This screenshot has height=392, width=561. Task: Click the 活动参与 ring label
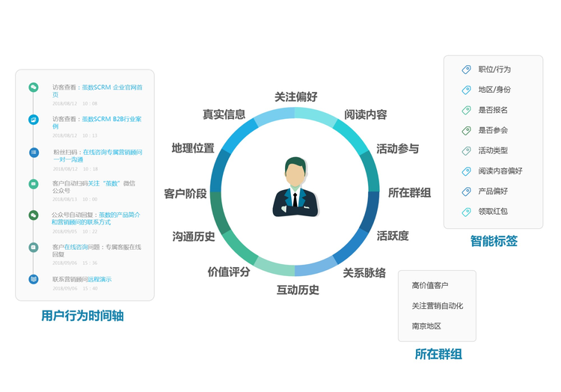click(397, 149)
